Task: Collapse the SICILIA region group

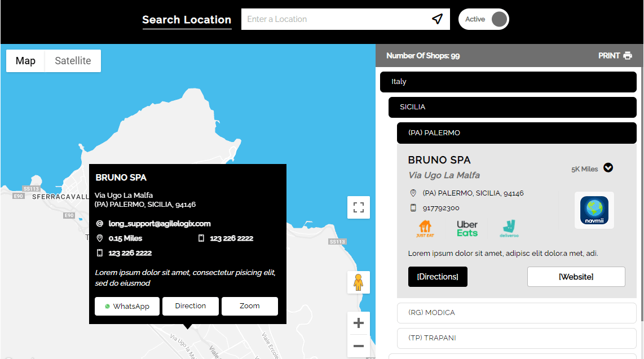Action: pyautogui.click(x=512, y=107)
